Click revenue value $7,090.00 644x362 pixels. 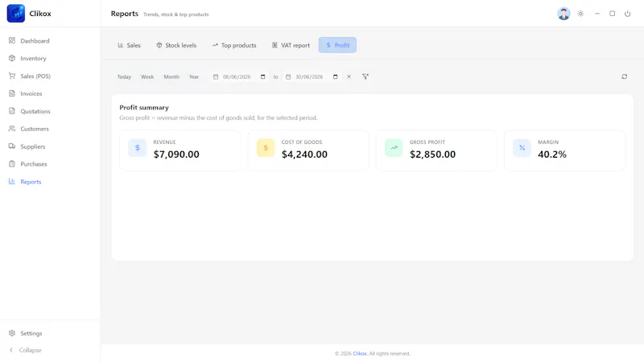176,154
